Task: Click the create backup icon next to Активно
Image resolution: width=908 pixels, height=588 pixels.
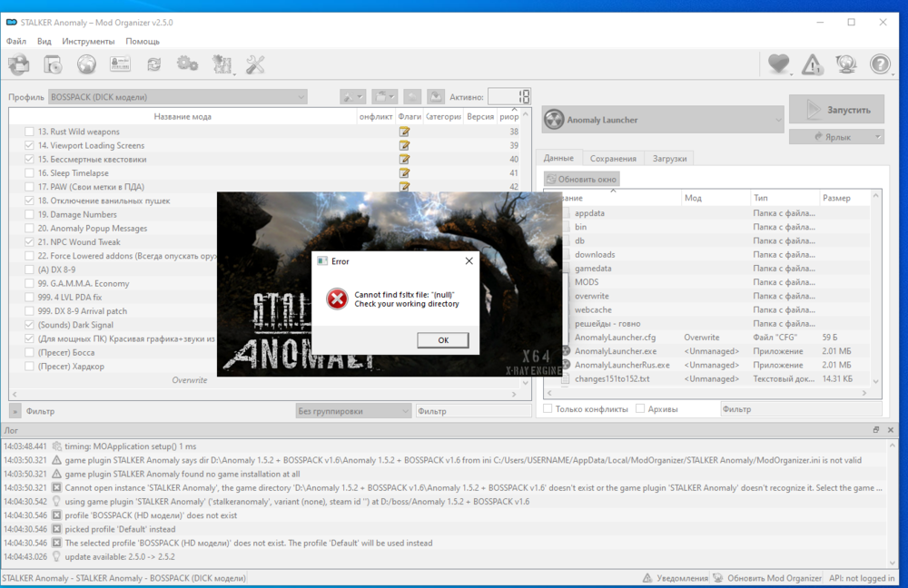Action: click(436, 97)
